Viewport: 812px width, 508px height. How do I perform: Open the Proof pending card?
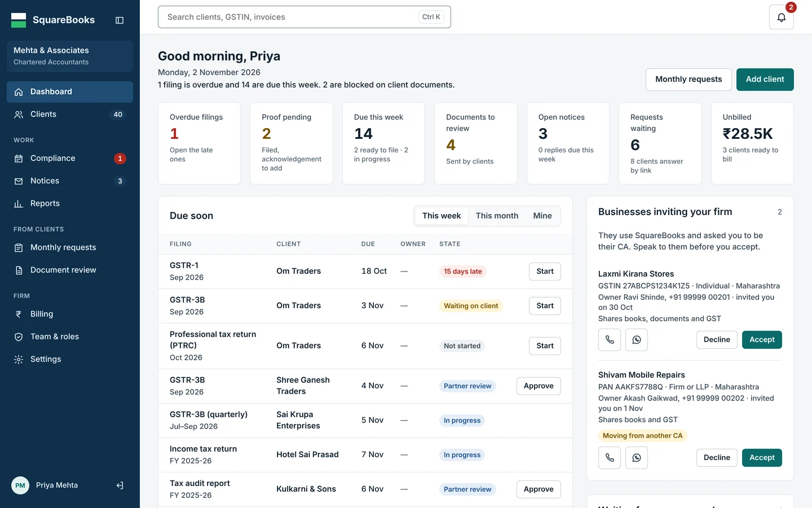tap(292, 143)
